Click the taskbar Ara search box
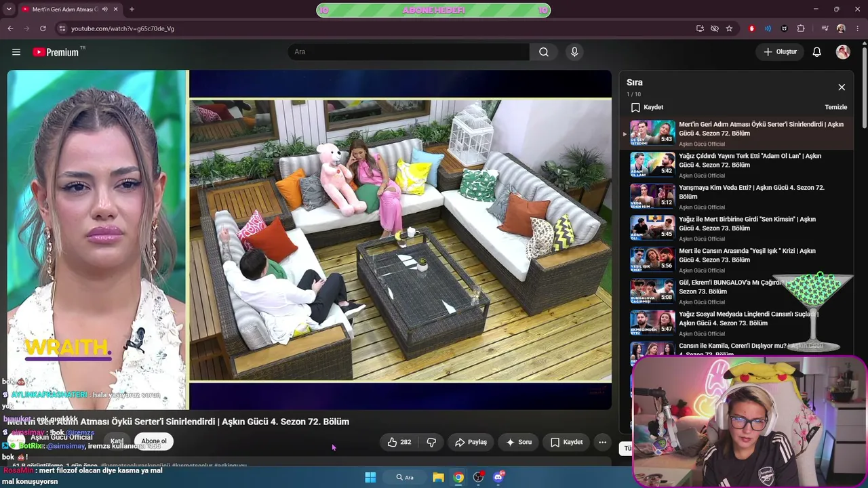The width and height of the screenshot is (868, 488). tap(405, 477)
